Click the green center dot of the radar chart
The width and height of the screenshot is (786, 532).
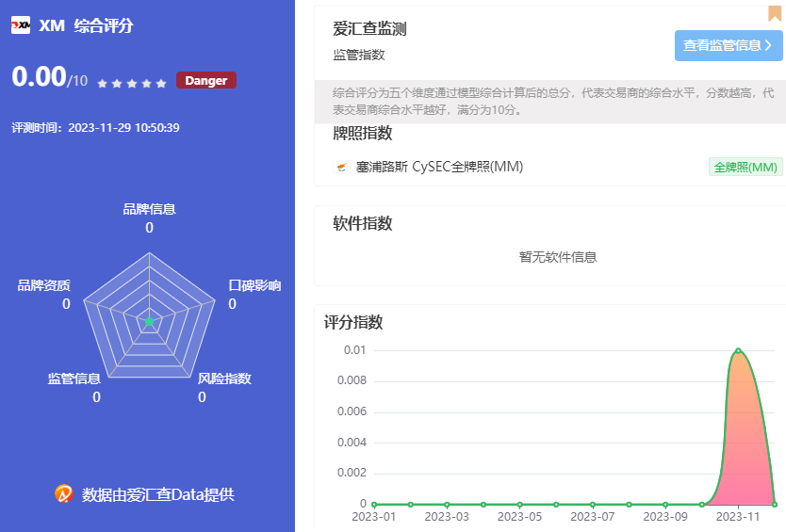149,322
